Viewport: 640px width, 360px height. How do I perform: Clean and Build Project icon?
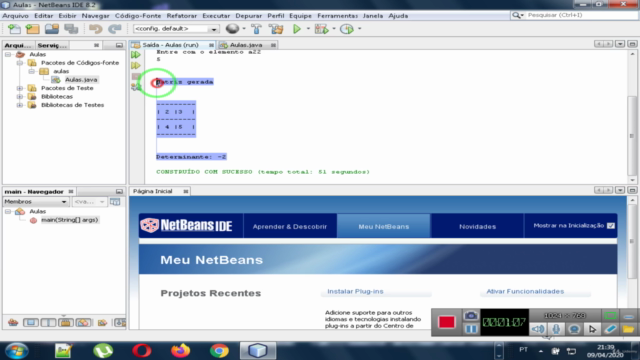click(276, 29)
